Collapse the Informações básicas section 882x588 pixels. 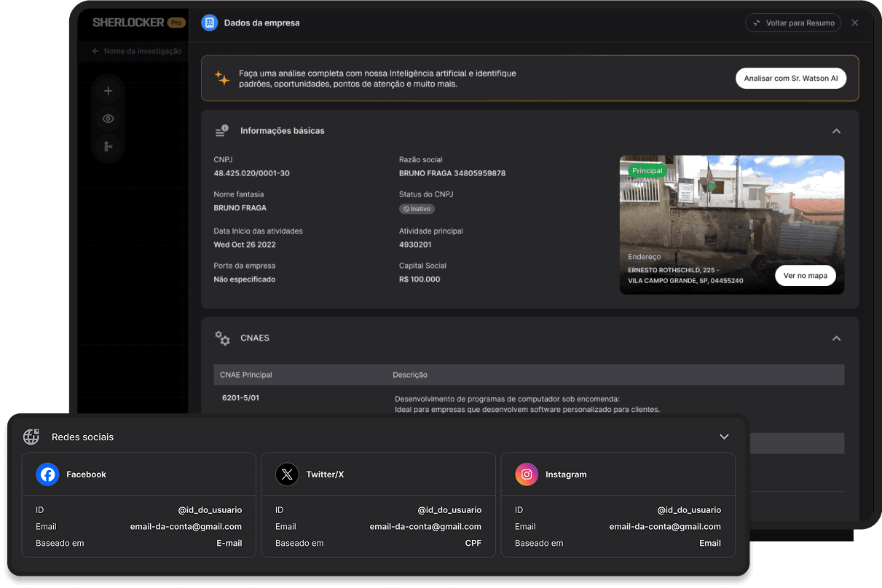pyautogui.click(x=837, y=131)
